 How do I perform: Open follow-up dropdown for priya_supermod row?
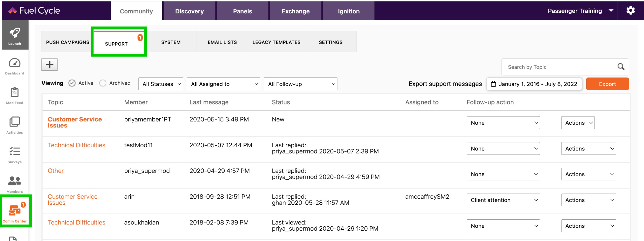pos(503,174)
